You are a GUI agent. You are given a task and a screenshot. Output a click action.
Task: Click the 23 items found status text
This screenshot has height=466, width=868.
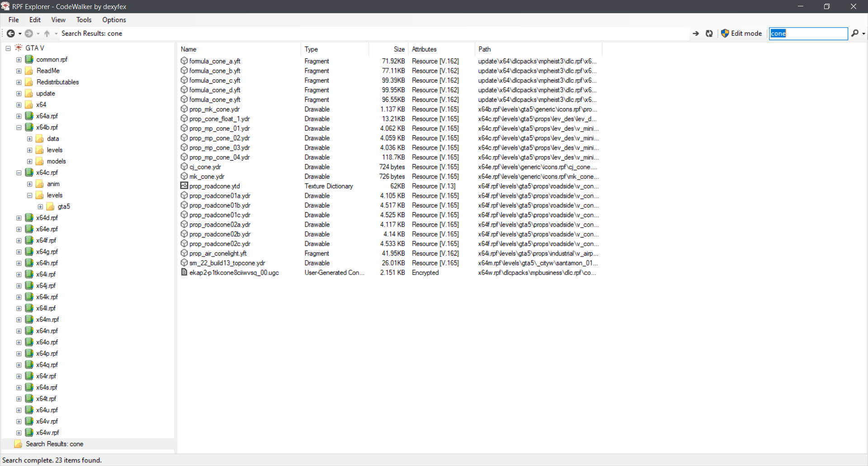point(78,460)
